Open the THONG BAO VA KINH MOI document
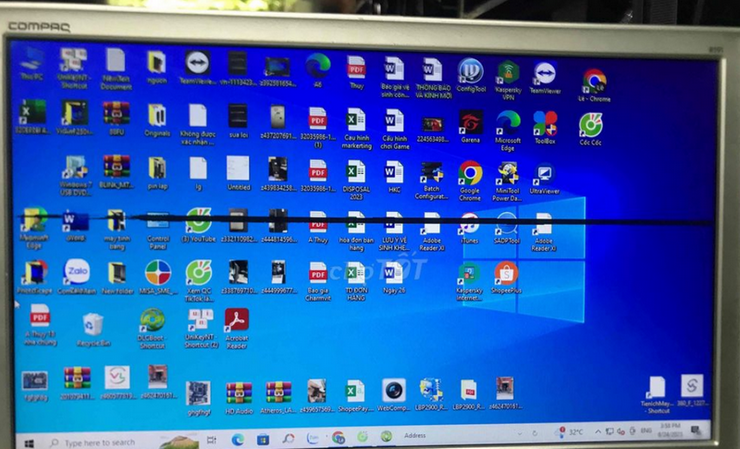 point(433,78)
